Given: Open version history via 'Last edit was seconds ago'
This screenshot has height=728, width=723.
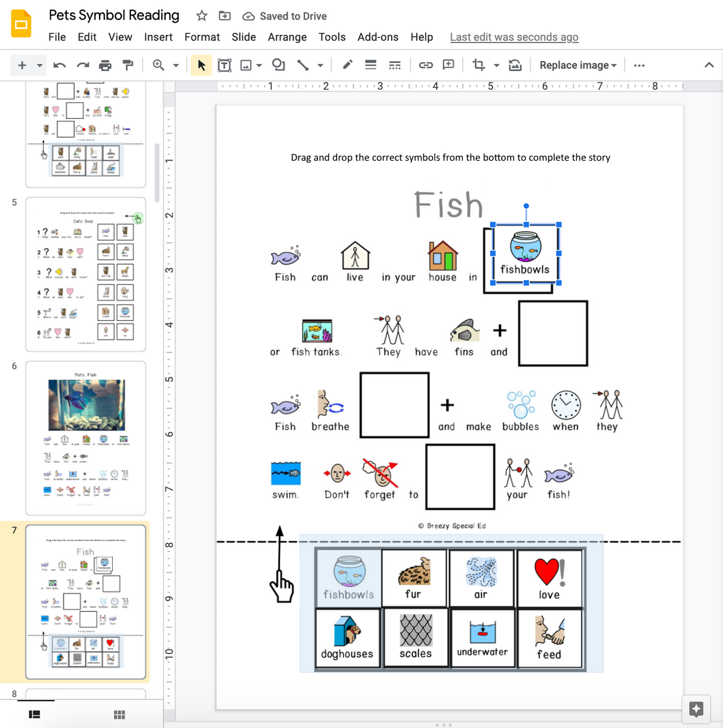Looking at the screenshot, I should point(514,37).
